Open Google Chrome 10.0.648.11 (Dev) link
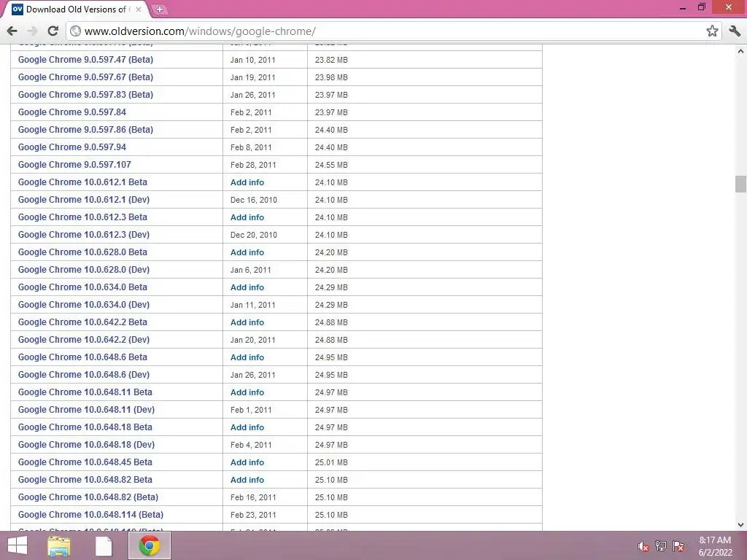The image size is (747, 560). (86, 410)
